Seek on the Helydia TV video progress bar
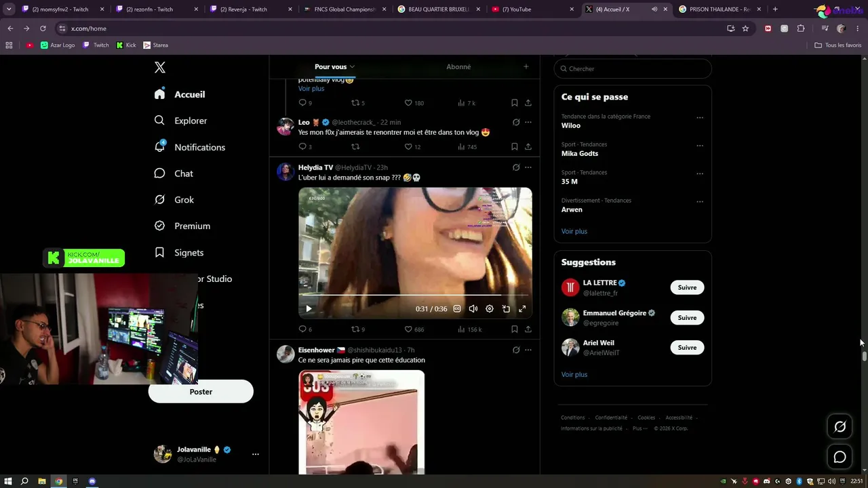 pyautogui.click(x=415, y=296)
